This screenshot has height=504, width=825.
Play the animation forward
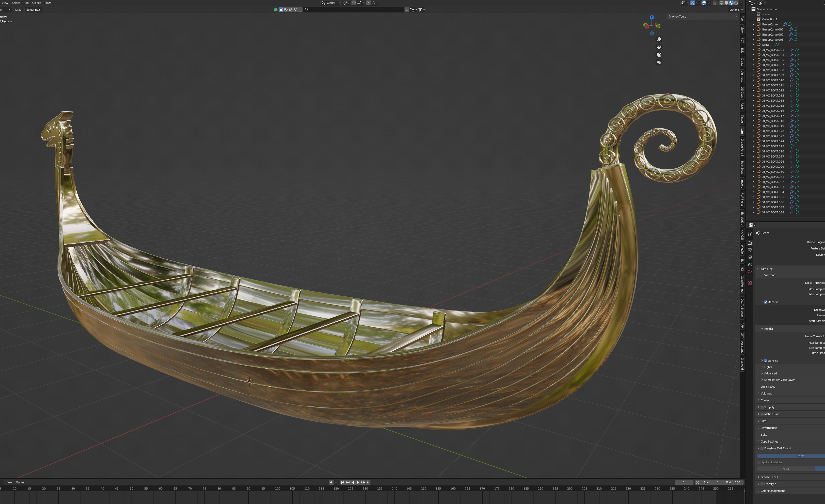click(358, 483)
